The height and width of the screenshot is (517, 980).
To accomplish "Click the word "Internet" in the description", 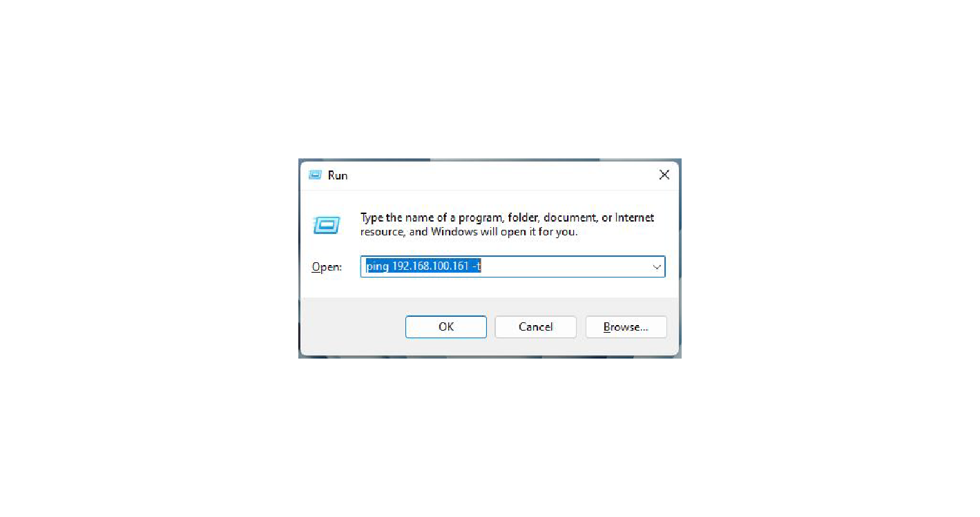I will (635, 217).
